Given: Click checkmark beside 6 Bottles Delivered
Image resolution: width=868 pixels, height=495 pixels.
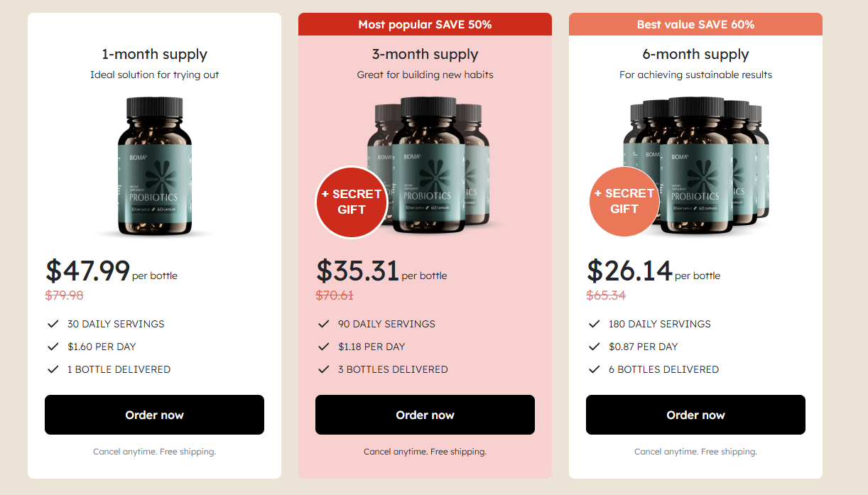Looking at the screenshot, I should click(x=594, y=369).
